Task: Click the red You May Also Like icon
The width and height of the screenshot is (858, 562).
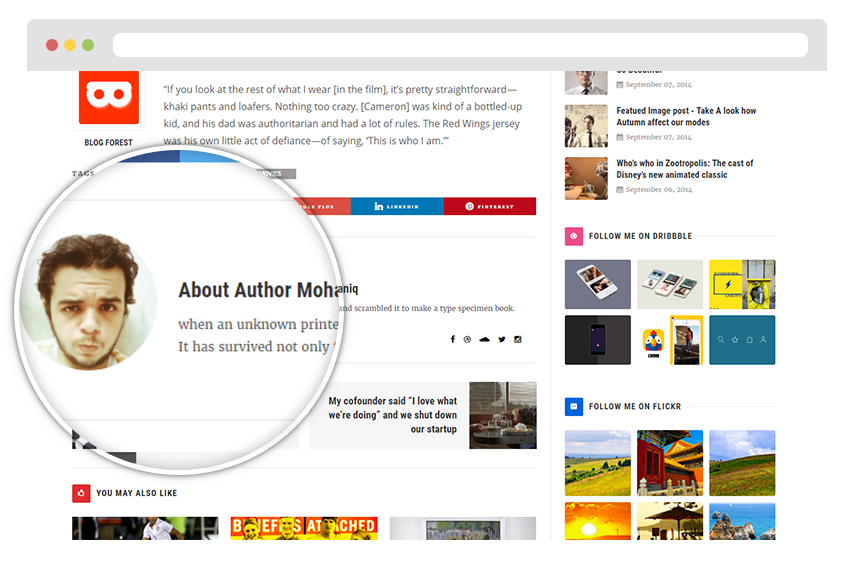Action: (81, 493)
